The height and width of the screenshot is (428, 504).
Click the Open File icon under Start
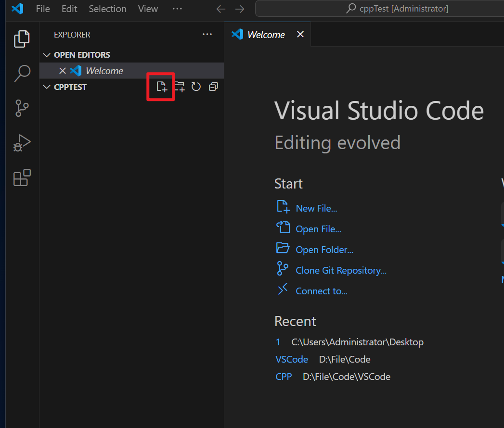point(283,227)
